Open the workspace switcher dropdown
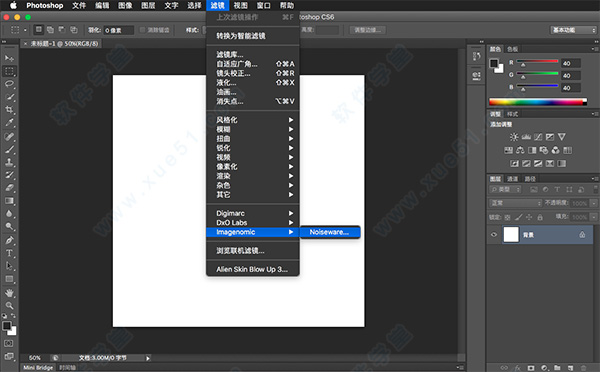 (573, 30)
